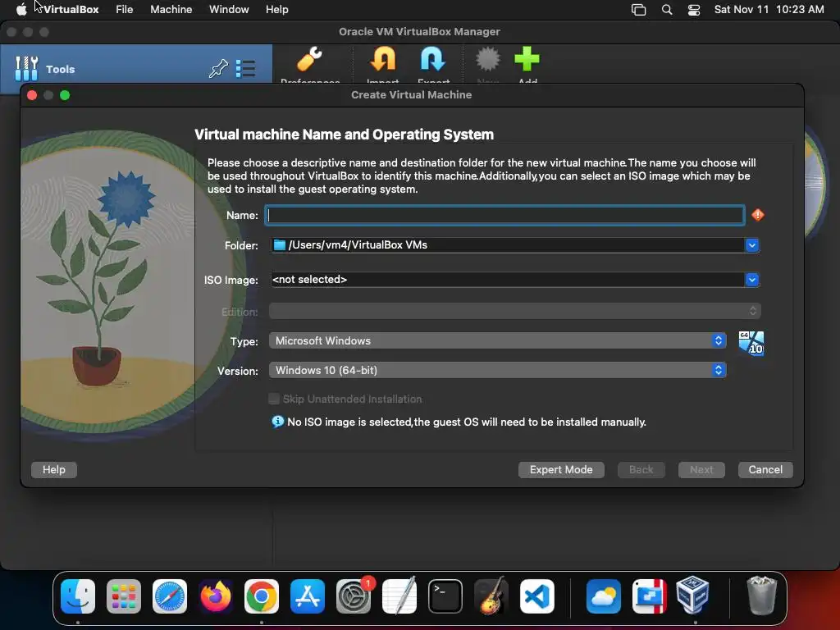Expand the ISO Image dropdown arrow

pos(751,280)
